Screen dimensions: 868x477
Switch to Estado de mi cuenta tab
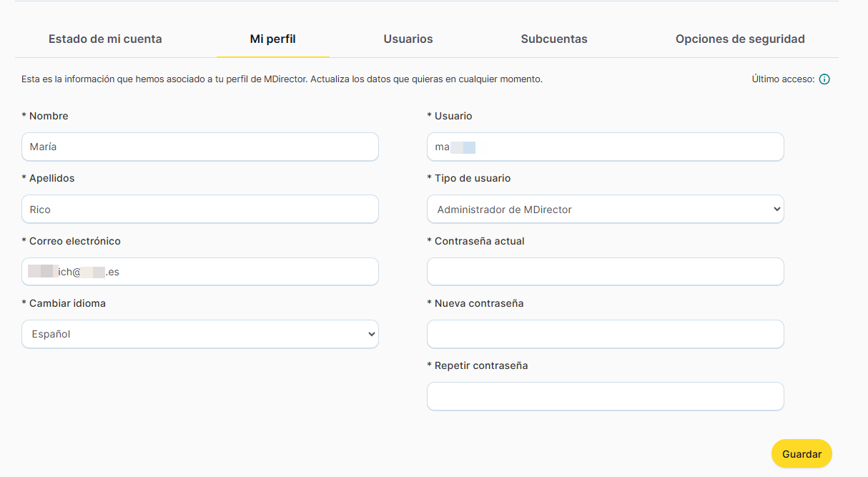click(105, 39)
